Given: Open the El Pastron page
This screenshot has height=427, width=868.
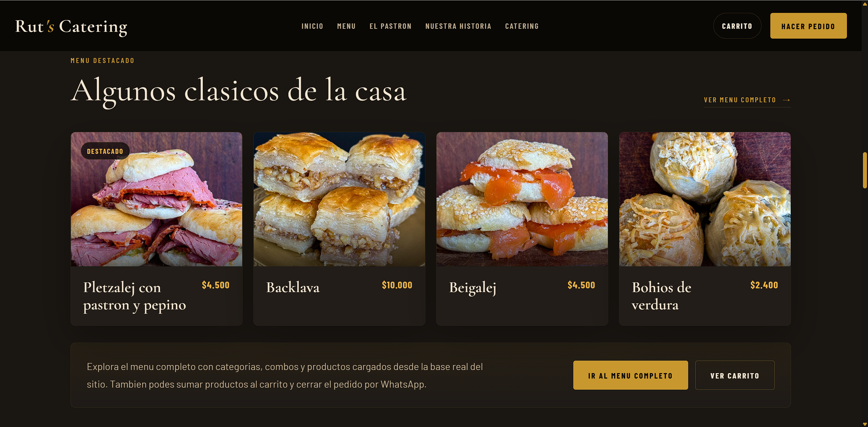Looking at the screenshot, I should coord(390,26).
